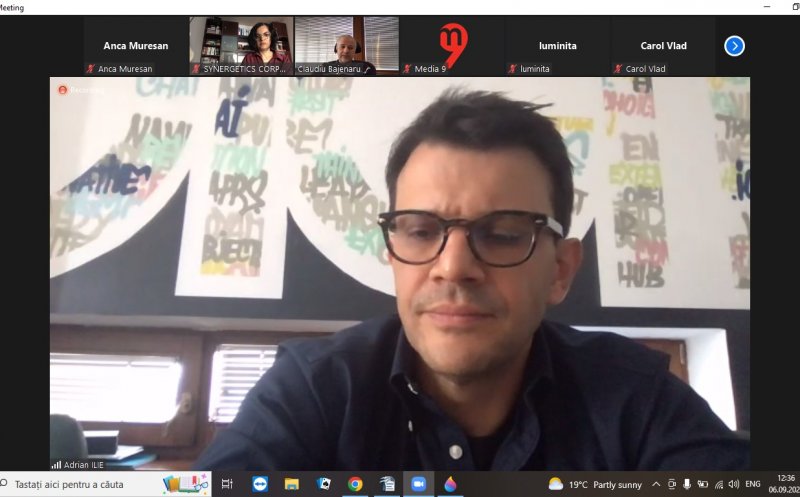Viewport: 800px width, 497px height.
Task: Open the Wi-Fi network tray icon
Action: (x=718, y=484)
